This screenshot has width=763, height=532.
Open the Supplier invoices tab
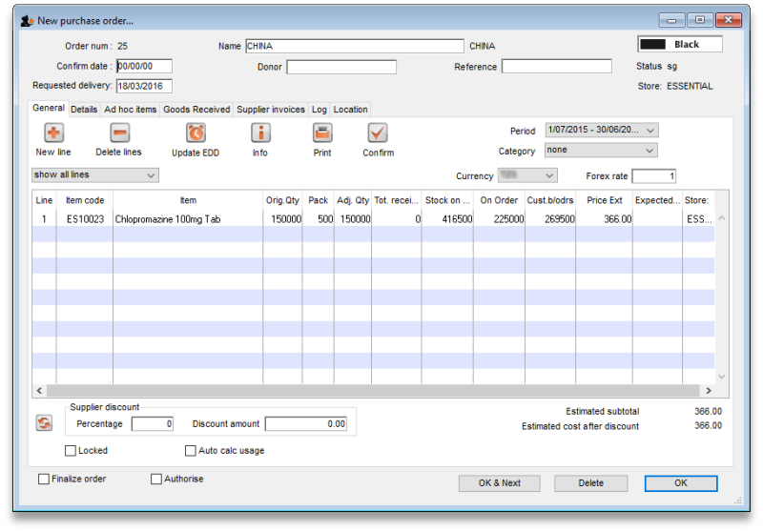click(271, 110)
